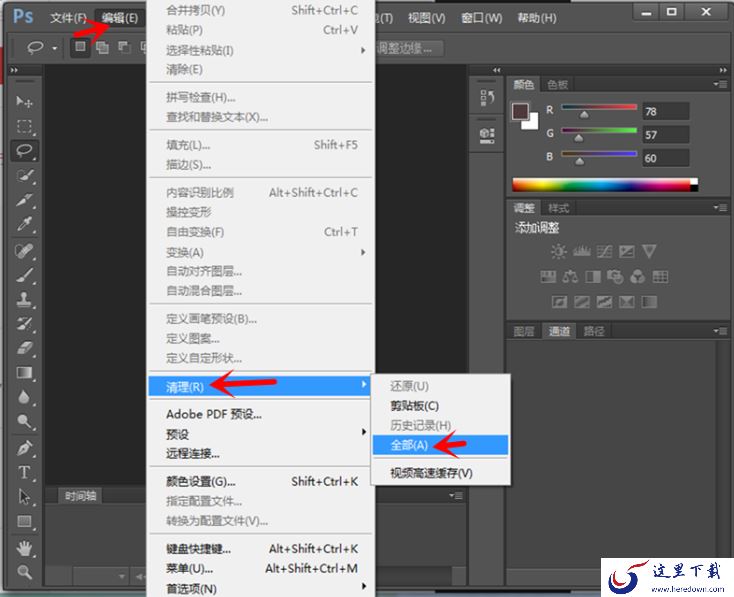Switch to the Swatches (色板) tab
Screen dimensions: 734x597
pos(557,85)
